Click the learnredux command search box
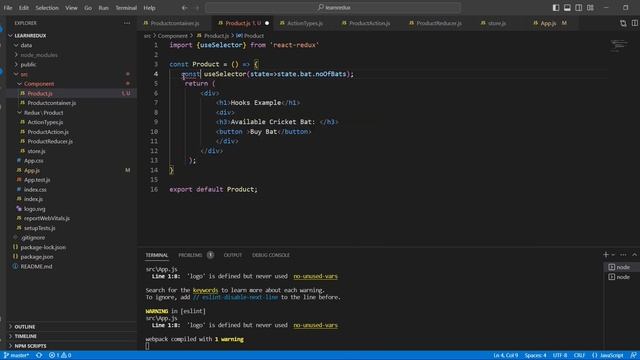 pos(333,7)
